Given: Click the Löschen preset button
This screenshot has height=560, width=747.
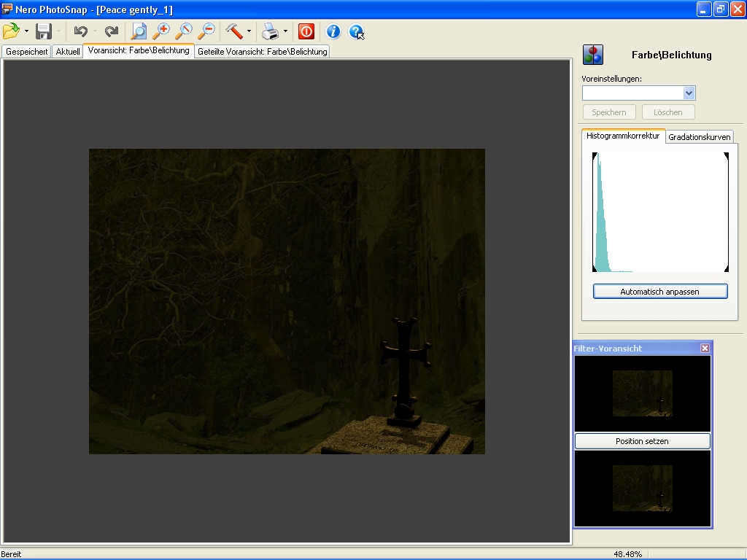Looking at the screenshot, I should point(668,112).
